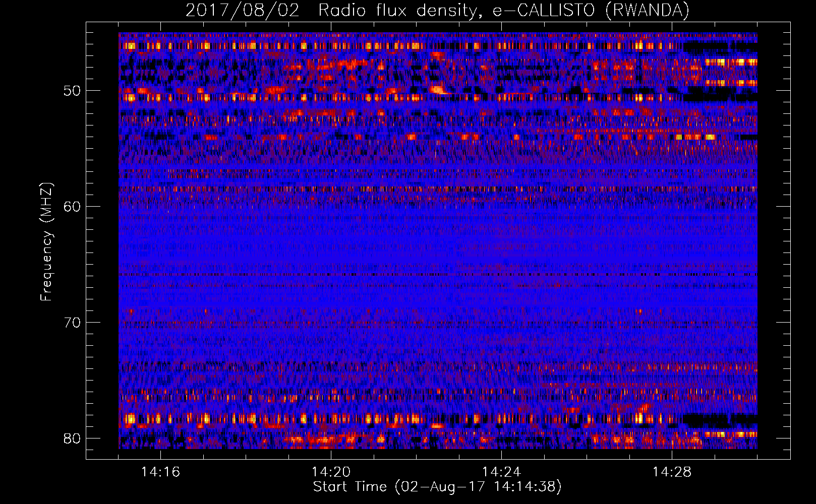
Task: Click the plot title mentioning e-CALLISTO (RWANDA)
Action: 437,10
